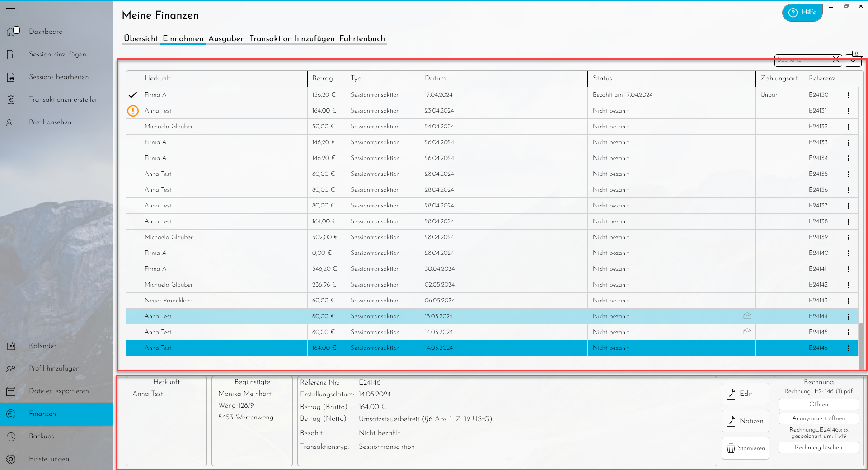The height and width of the screenshot is (470, 868).
Task: Open the Sessions bearbeiten menu entry
Action: [x=56, y=77]
